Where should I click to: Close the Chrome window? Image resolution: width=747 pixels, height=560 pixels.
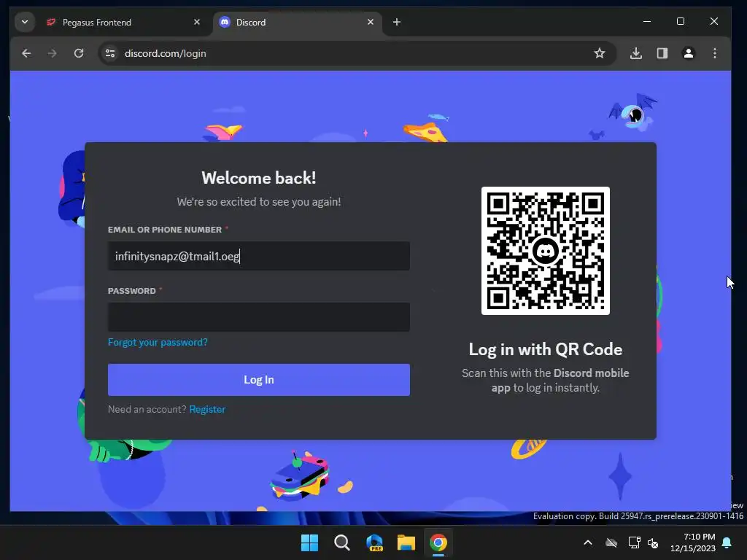click(714, 21)
